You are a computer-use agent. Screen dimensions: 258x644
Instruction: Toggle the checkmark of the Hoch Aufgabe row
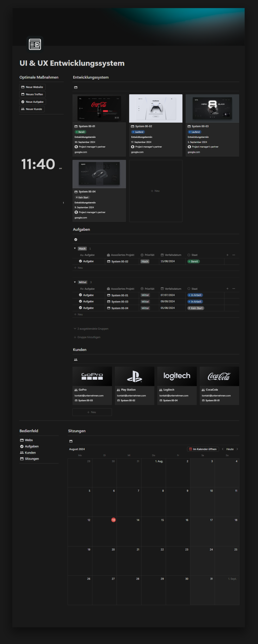click(80, 261)
